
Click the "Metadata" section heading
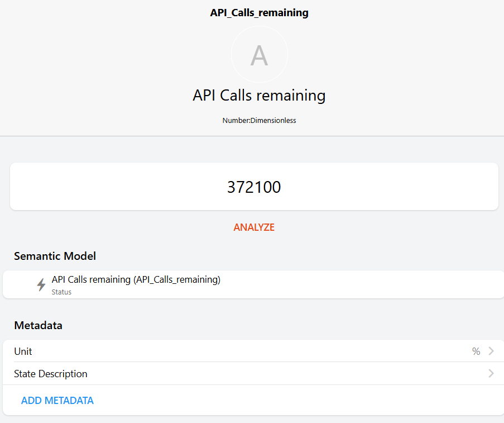(38, 325)
